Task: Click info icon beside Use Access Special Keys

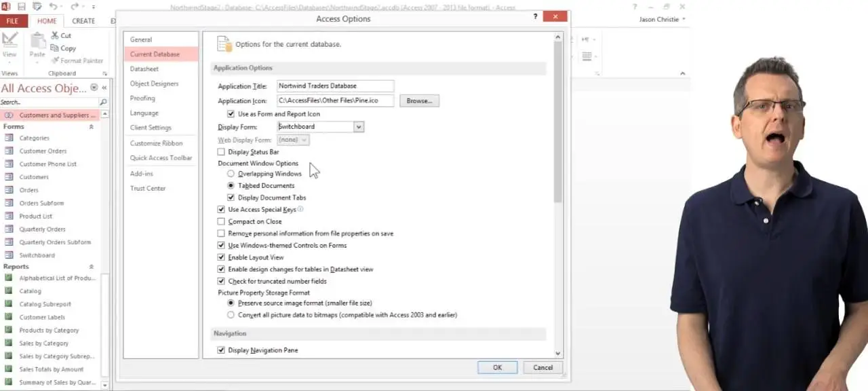Action: tap(300, 209)
